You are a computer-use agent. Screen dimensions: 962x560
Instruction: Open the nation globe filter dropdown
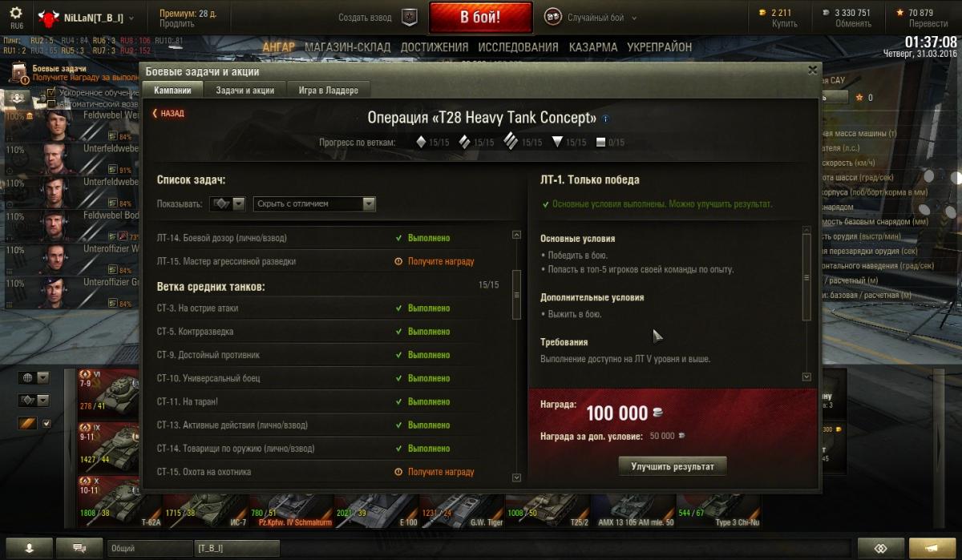click(x=34, y=377)
